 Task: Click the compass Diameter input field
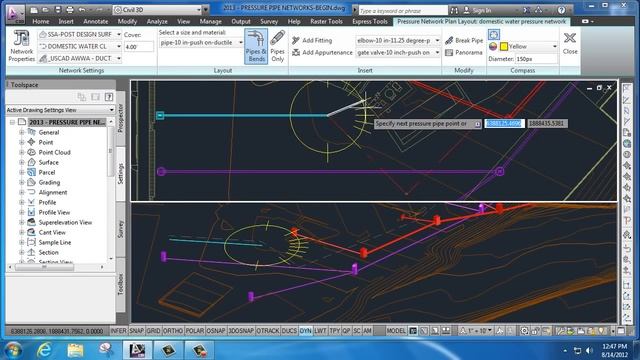click(536, 59)
